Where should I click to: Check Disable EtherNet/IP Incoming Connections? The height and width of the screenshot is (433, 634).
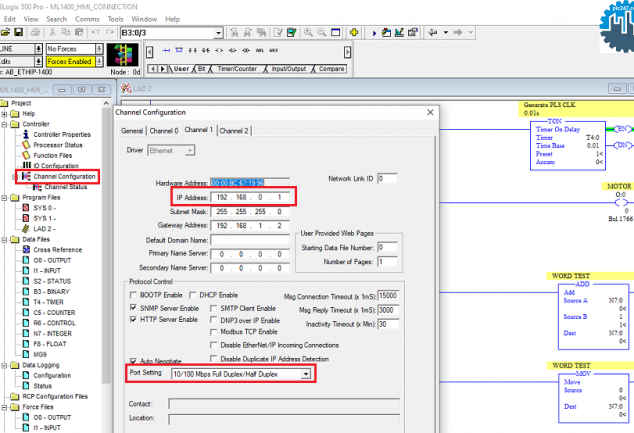213,345
